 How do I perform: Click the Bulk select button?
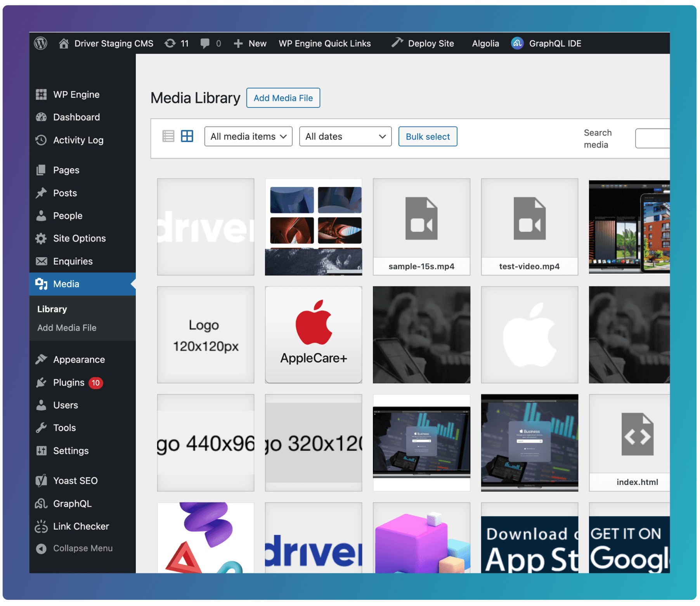[x=428, y=137]
